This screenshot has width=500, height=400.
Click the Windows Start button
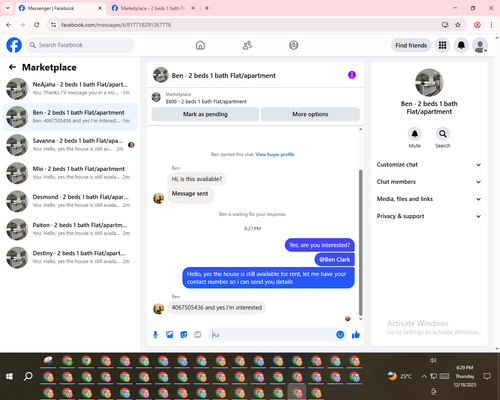point(9,376)
